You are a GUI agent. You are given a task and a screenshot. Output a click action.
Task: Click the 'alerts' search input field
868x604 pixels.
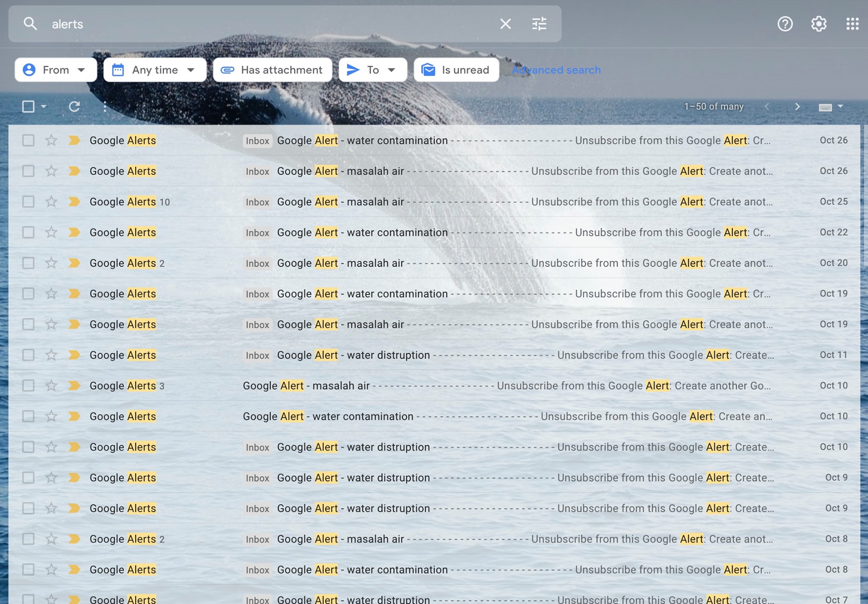coord(271,24)
